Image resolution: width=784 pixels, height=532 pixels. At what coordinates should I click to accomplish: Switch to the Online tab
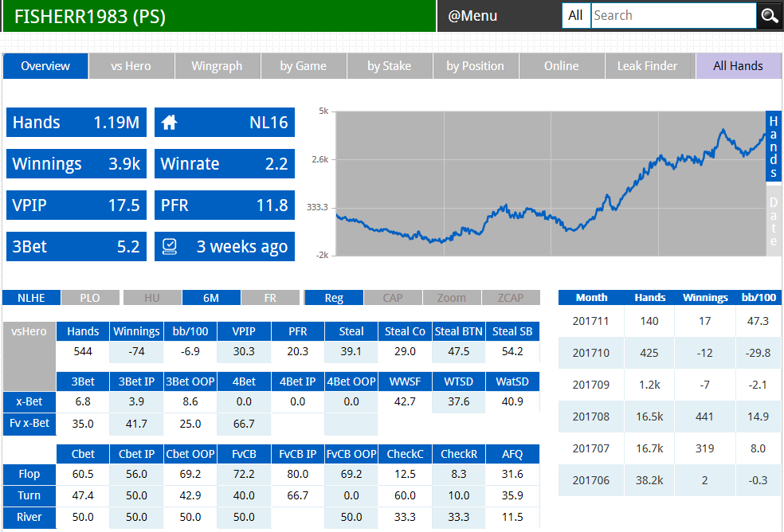(x=562, y=66)
